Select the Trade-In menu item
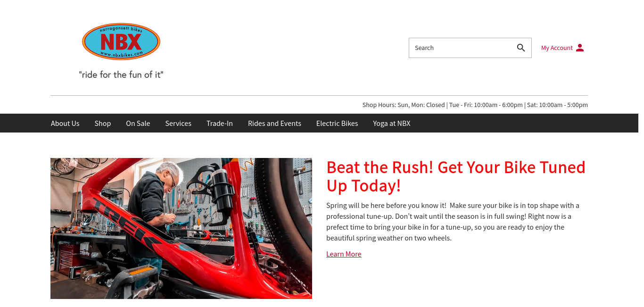Viewport: 644px width, 307px height. coord(220,123)
